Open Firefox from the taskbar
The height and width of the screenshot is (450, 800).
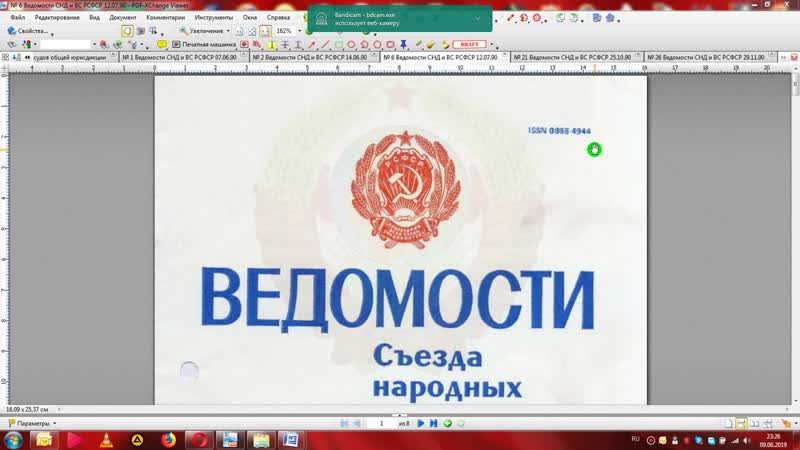[x=168, y=440]
